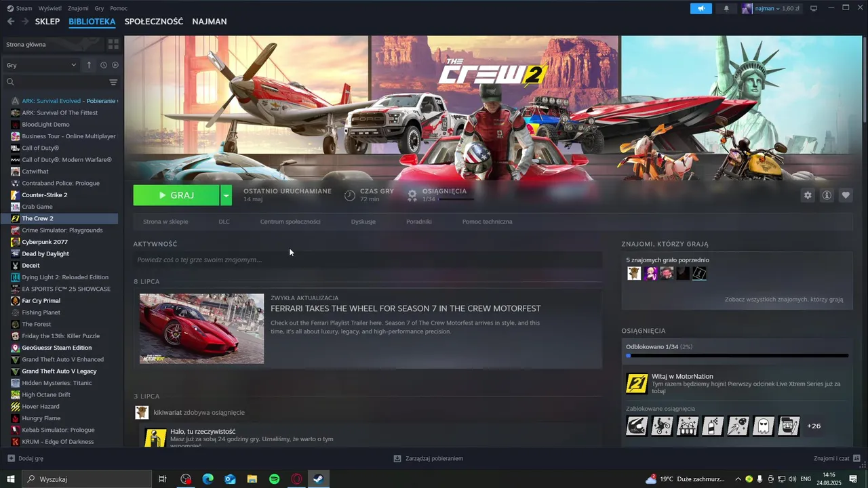
Task: Open Pomoc techniczna link
Action: (488, 222)
